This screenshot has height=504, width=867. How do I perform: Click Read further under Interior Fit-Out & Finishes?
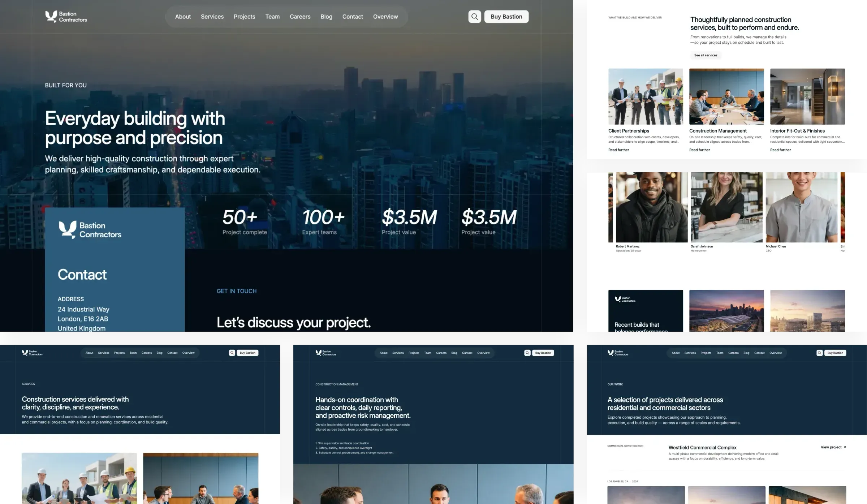(x=780, y=150)
